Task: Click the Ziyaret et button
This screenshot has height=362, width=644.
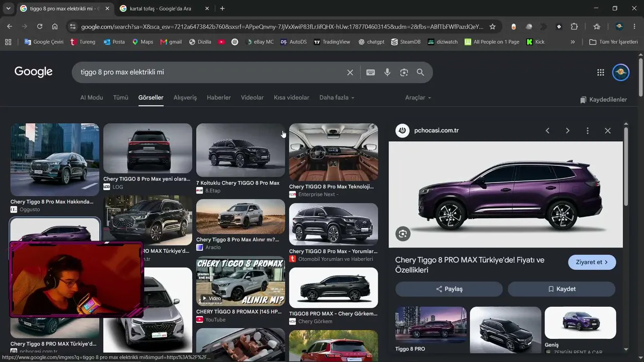Action: coord(592,262)
